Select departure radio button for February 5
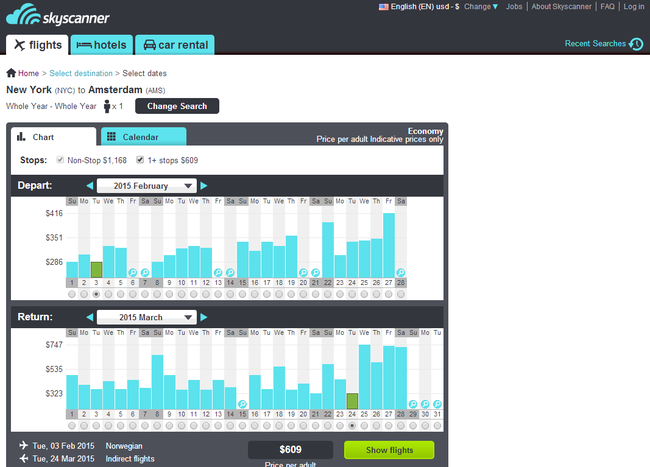The height and width of the screenshot is (467, 650). pos(121,294)
